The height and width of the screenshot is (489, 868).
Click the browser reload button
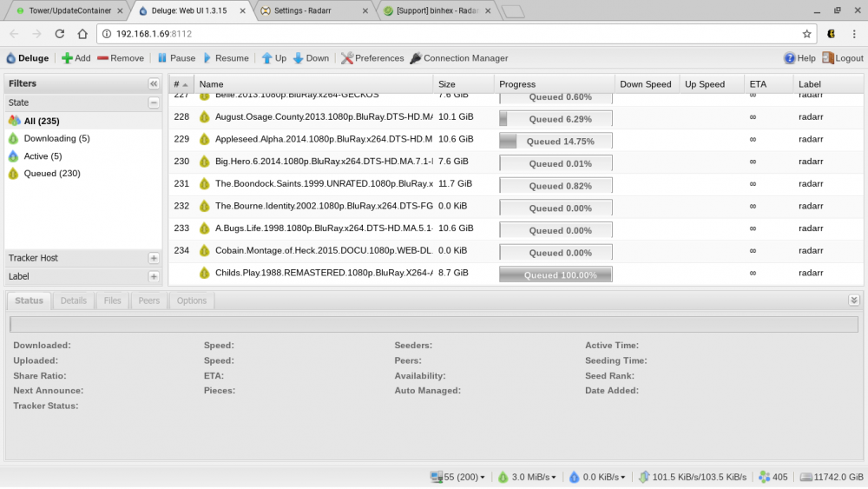pyautogui.click(x=59, y=34)
